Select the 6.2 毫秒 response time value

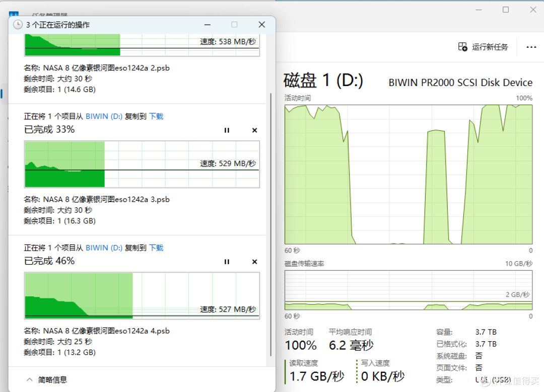click(351, 345)
